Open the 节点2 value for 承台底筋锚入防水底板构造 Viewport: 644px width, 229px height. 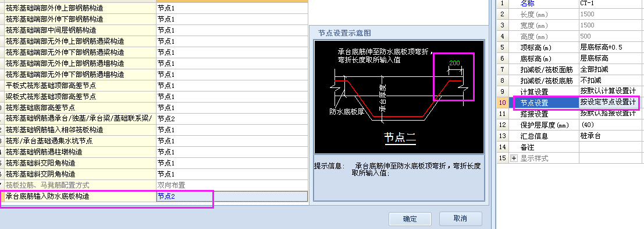point(232,196)
